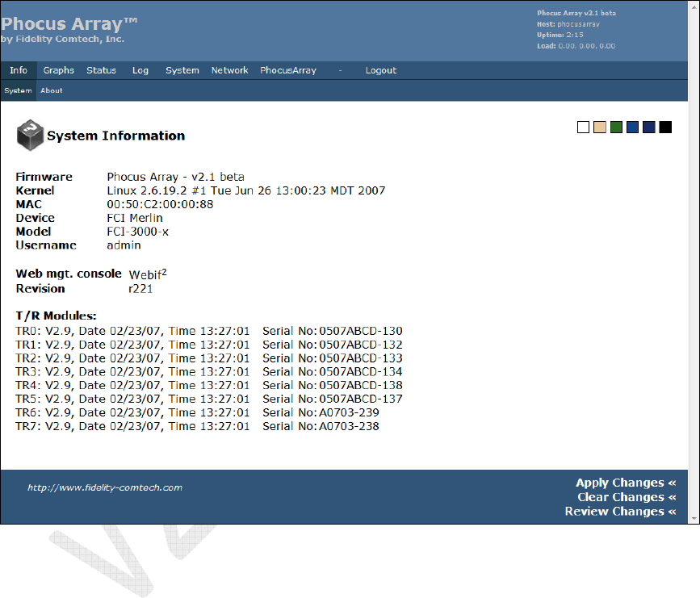This screenshot has height=598, width=700.
Task: Open the Network menu tab
Action: [x=229, y=70]
